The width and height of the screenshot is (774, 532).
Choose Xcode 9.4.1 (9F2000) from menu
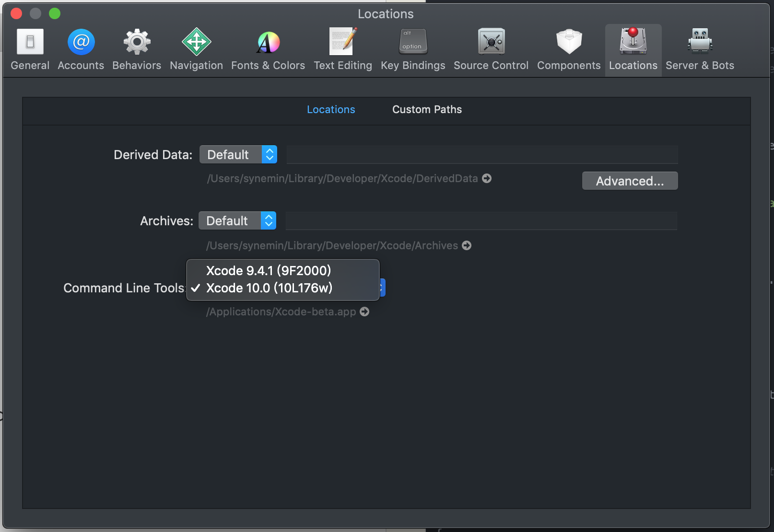coord(283,270)
